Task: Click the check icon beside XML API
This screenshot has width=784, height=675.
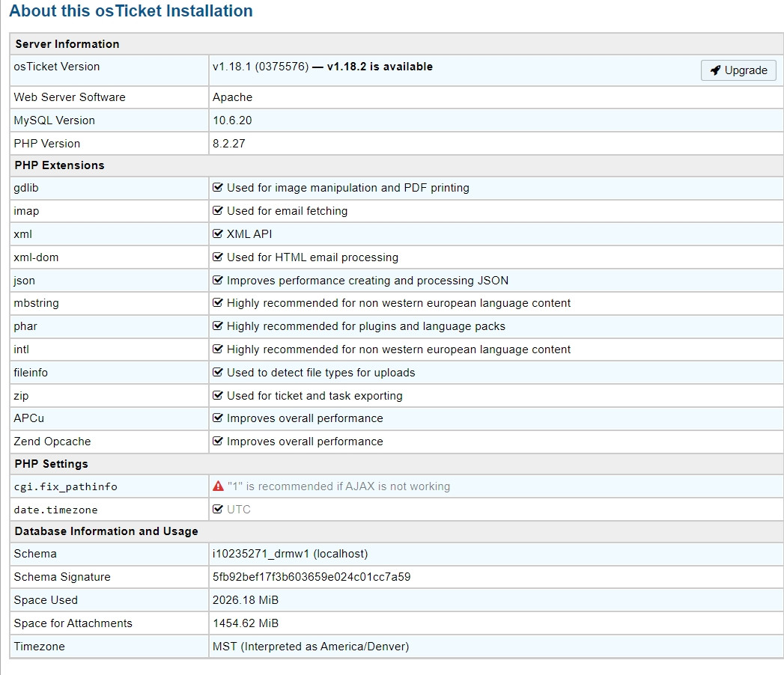Action: click(217, 233)
